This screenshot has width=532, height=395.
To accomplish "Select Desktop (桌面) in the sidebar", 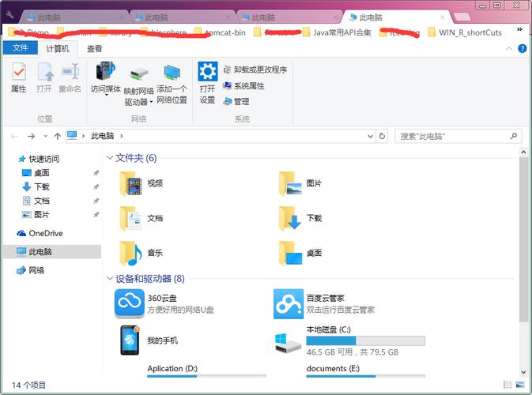I will [x=36, y=173].
